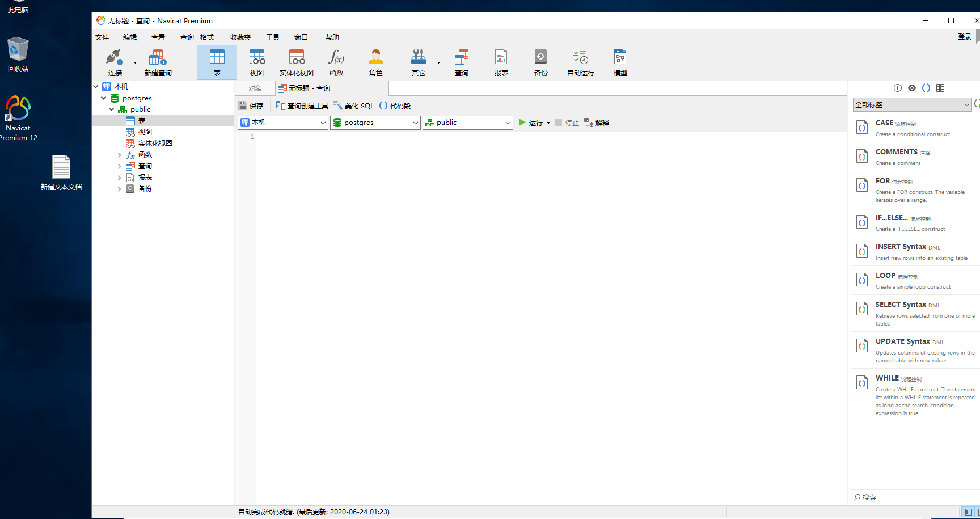980x519 pixels.
Task: Click the 登录 (Login) link
Action: [x=964, y=36]
